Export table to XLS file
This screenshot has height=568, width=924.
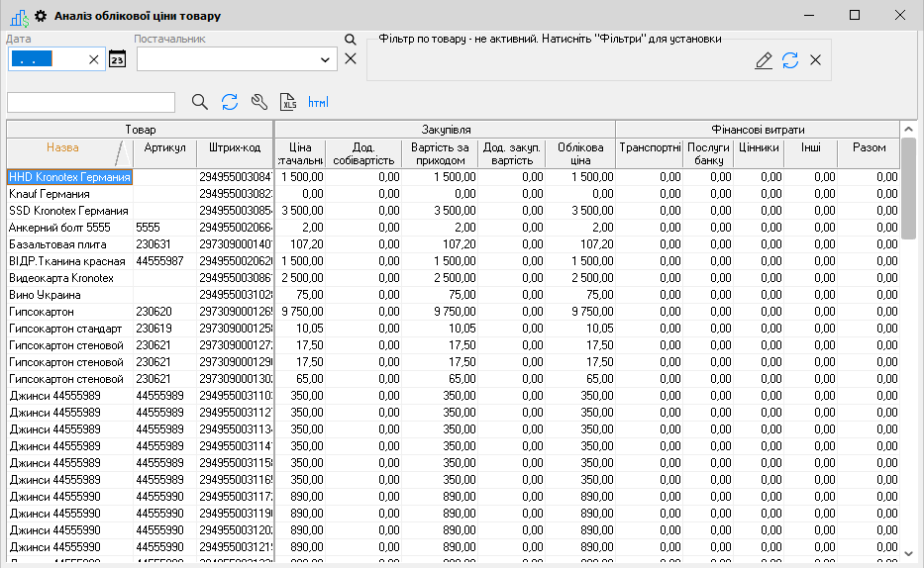pos(288,102)
